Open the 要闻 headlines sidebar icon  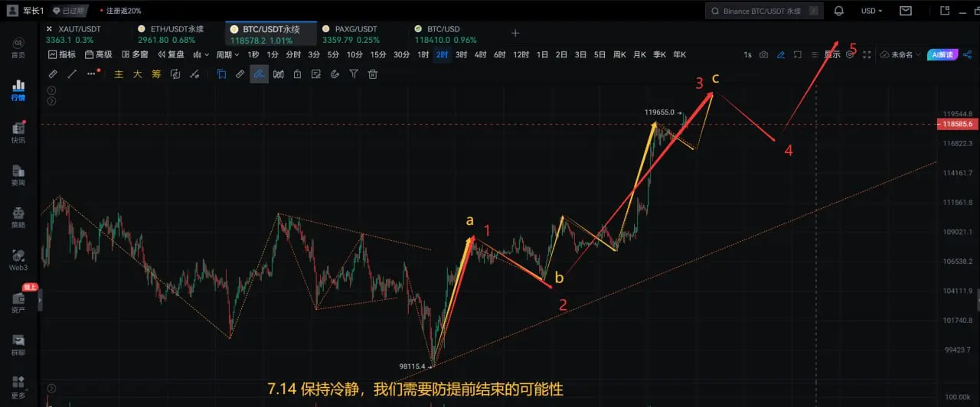pos(18,175)
